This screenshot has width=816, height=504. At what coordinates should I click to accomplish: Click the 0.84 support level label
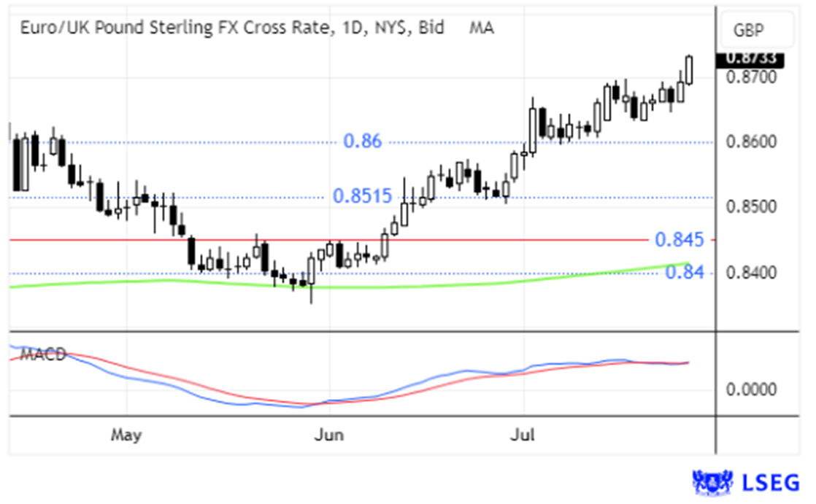[x=685, y=272]
